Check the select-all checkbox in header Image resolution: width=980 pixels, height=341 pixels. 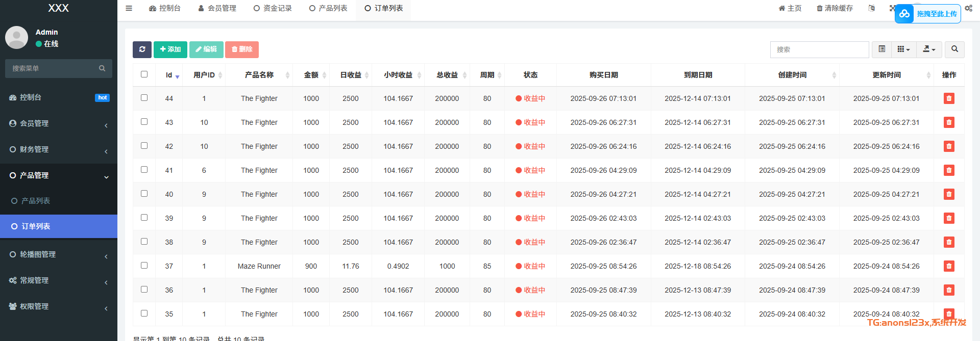tap(144, 74)
